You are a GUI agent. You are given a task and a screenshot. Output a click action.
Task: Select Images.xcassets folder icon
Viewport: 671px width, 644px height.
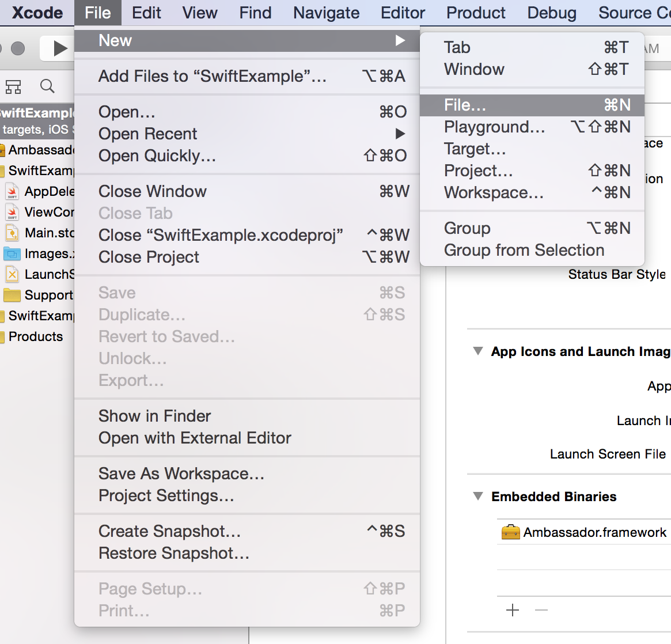point(12,254)
